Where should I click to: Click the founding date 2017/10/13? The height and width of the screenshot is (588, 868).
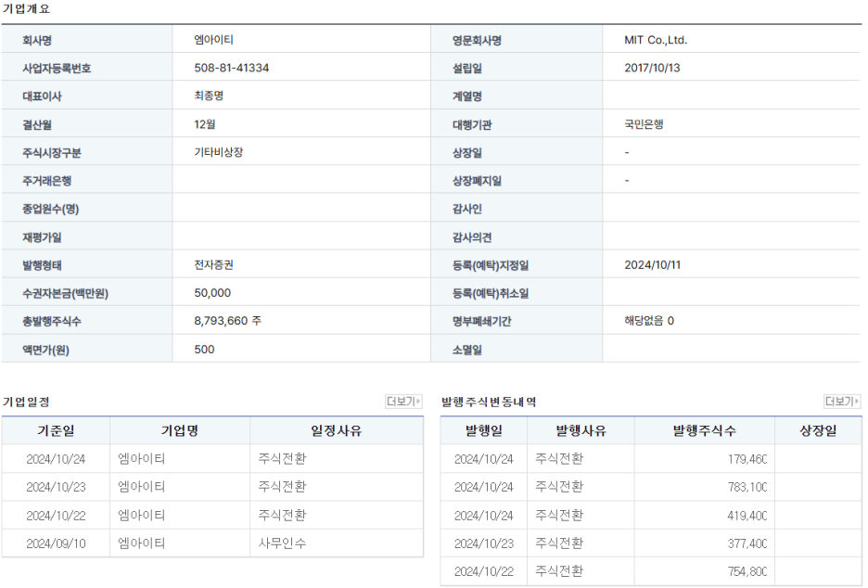click(x=652, y=68)
